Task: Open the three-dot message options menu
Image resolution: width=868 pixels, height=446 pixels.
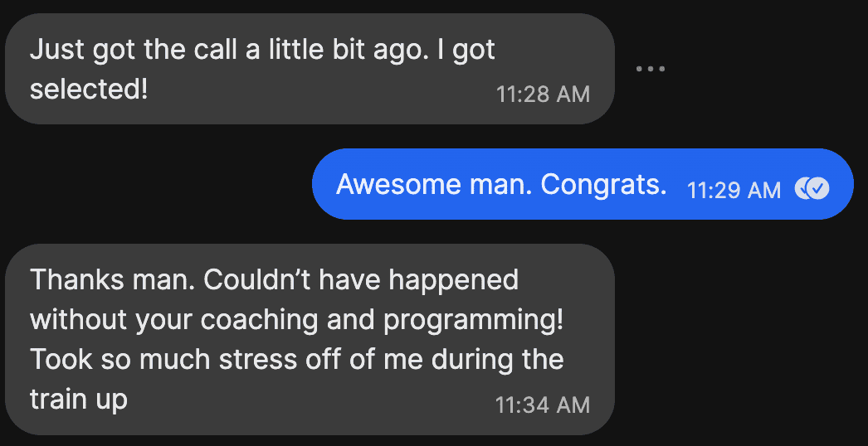Action: [650, 69]
